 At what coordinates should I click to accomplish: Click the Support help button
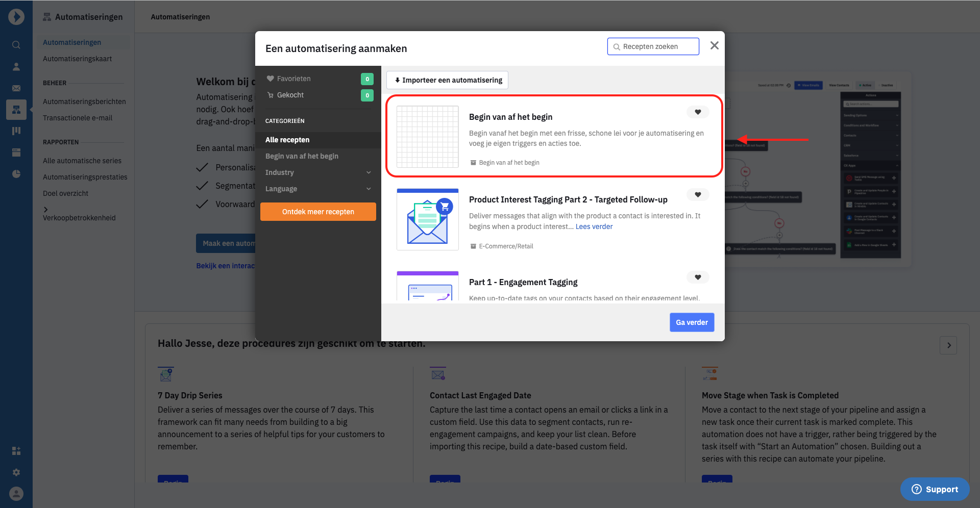point(935,489)
